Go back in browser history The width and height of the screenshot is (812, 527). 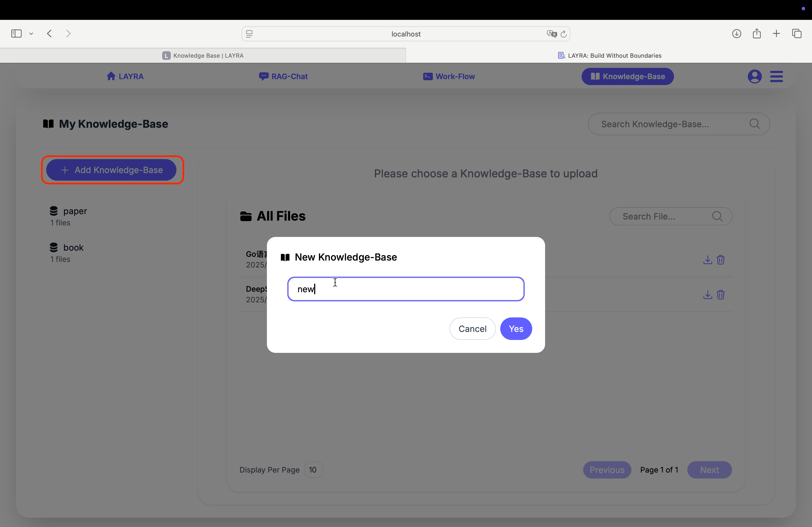coord(49,33)
